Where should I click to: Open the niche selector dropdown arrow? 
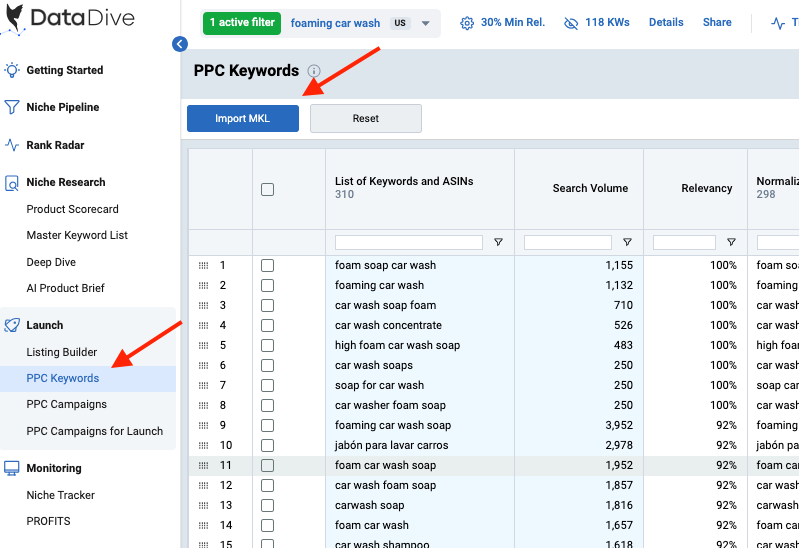click(425, 23)
